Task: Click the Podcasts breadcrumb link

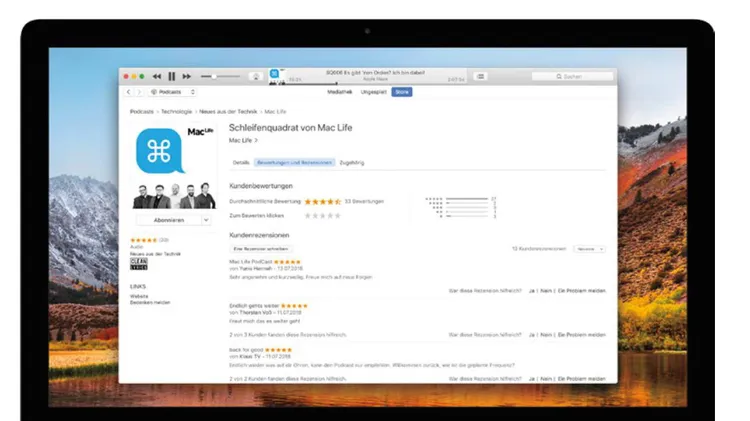Action: (x=142, y=111)
